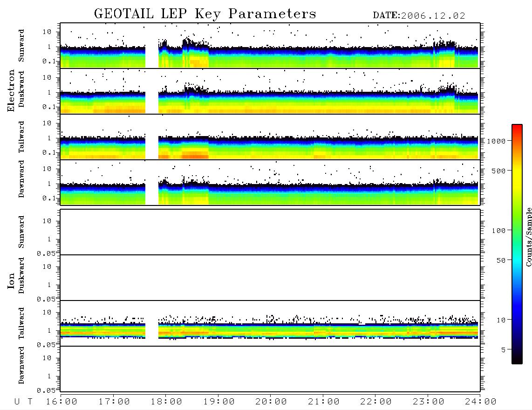Click the 19:00 time axis label
The height and width of the screenshot is (410, 532).
pos(219,402)
